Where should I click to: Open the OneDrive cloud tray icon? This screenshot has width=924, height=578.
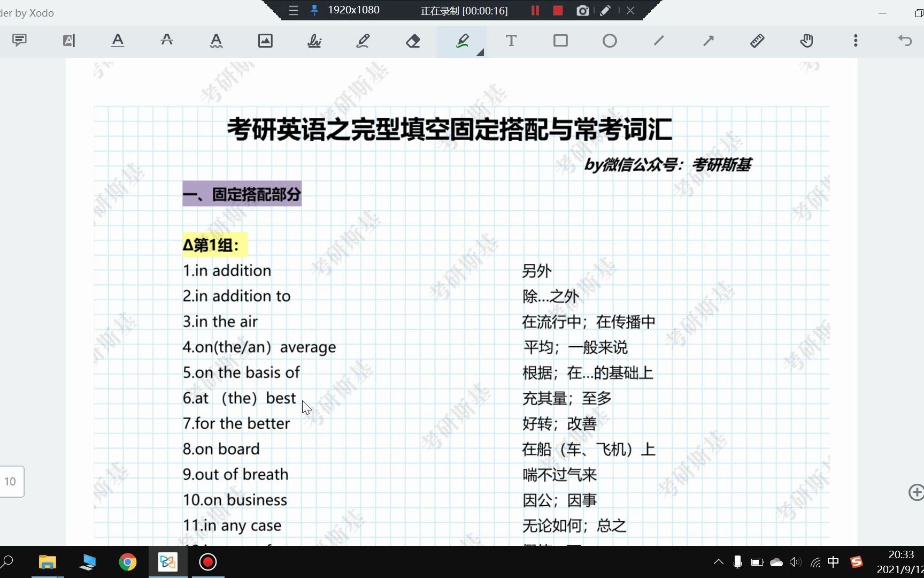[776, 562]
